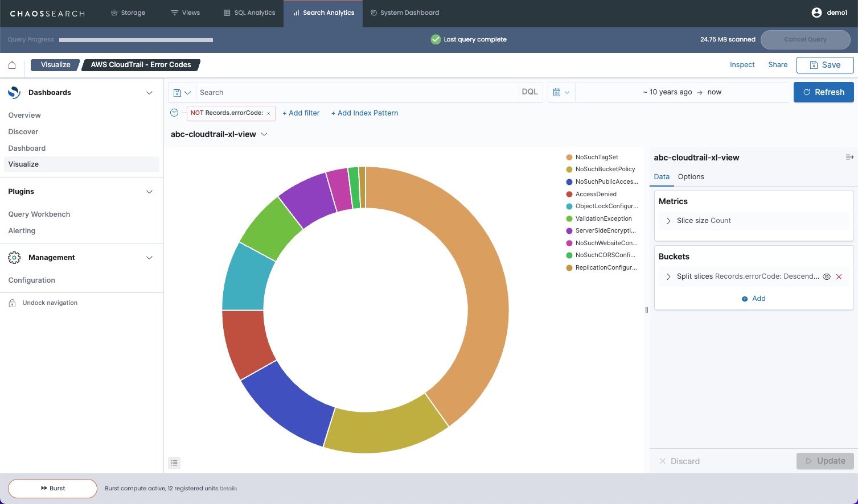Collapse the Management navigation section

[149, 258]
